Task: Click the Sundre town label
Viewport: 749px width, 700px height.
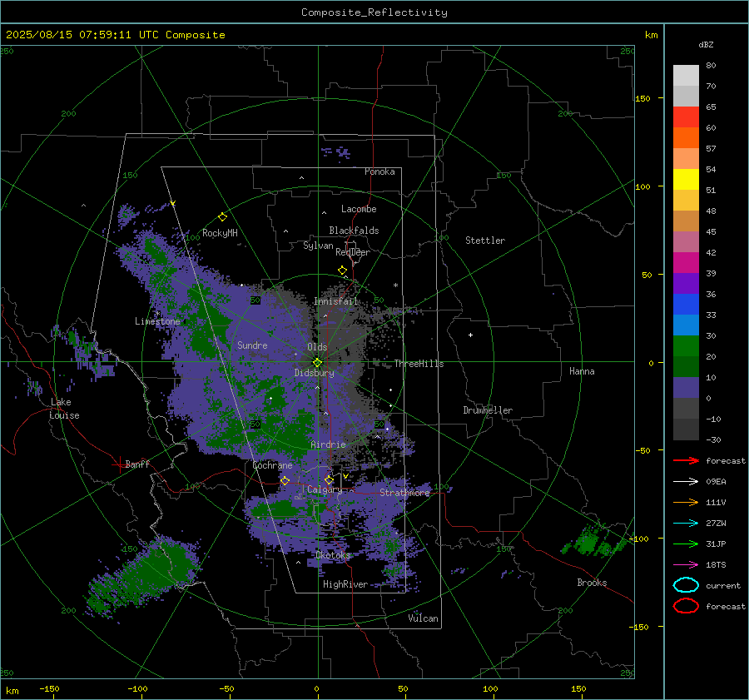Action: [252, 345]
